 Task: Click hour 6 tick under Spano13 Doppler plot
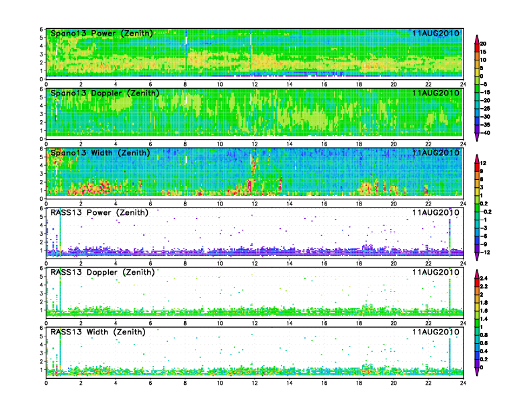pyautogui.click(x=150, y=144)
